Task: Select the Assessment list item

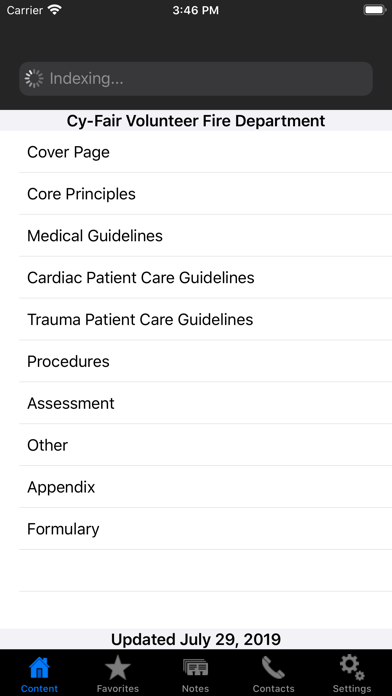Action: pyautogui.click(x=205, y=403)
